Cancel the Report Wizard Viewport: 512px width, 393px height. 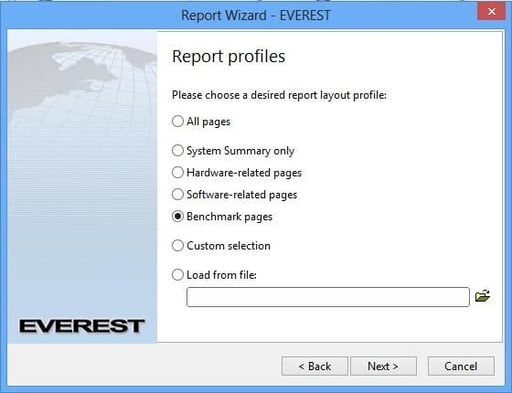click(461, 366)
